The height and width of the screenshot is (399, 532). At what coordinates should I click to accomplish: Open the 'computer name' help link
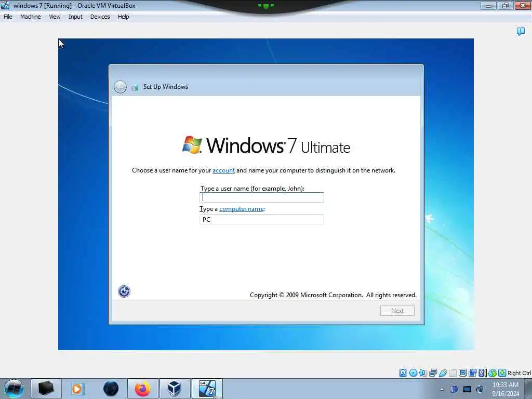click(x=241, y=209)
